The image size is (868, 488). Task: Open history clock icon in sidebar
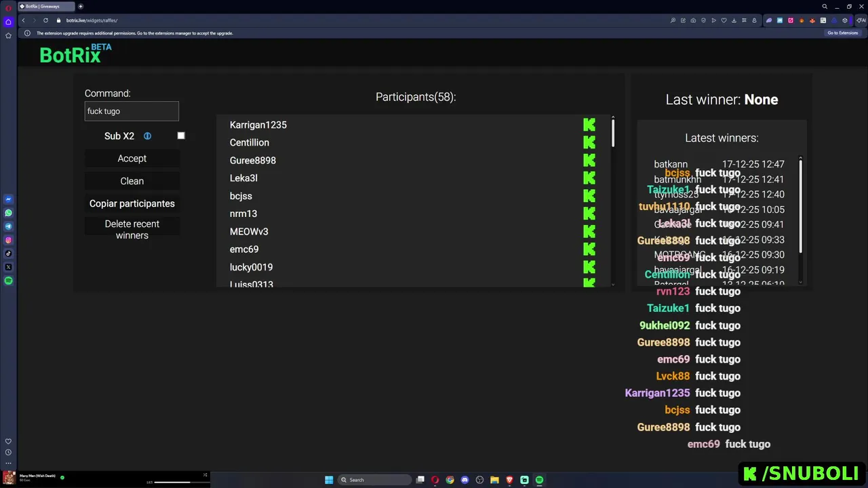click(8, 452)
